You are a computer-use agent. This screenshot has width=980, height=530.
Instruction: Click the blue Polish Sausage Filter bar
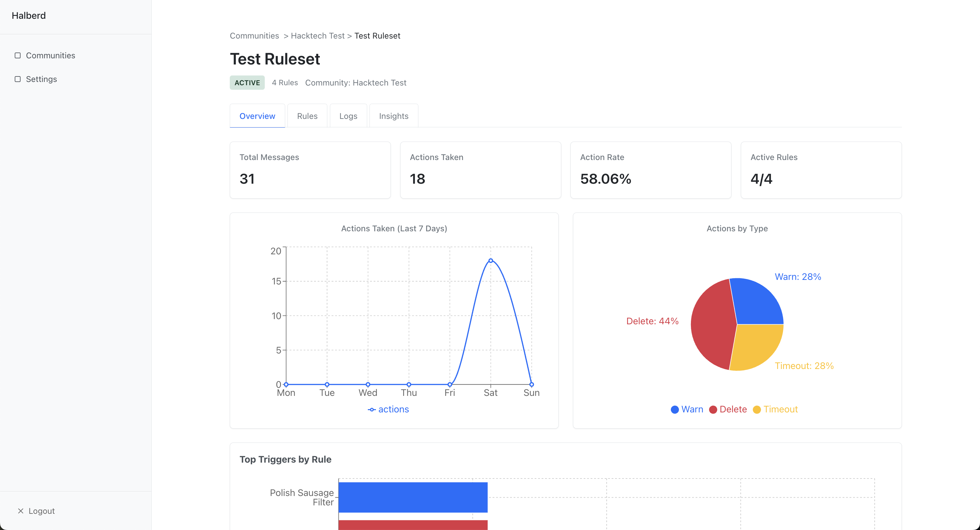413,497
